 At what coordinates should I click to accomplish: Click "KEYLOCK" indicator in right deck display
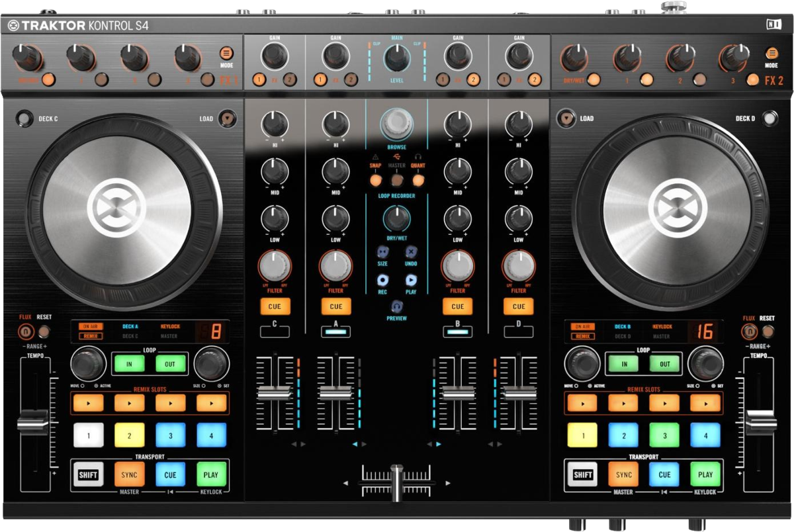click(x=662, y=326)
